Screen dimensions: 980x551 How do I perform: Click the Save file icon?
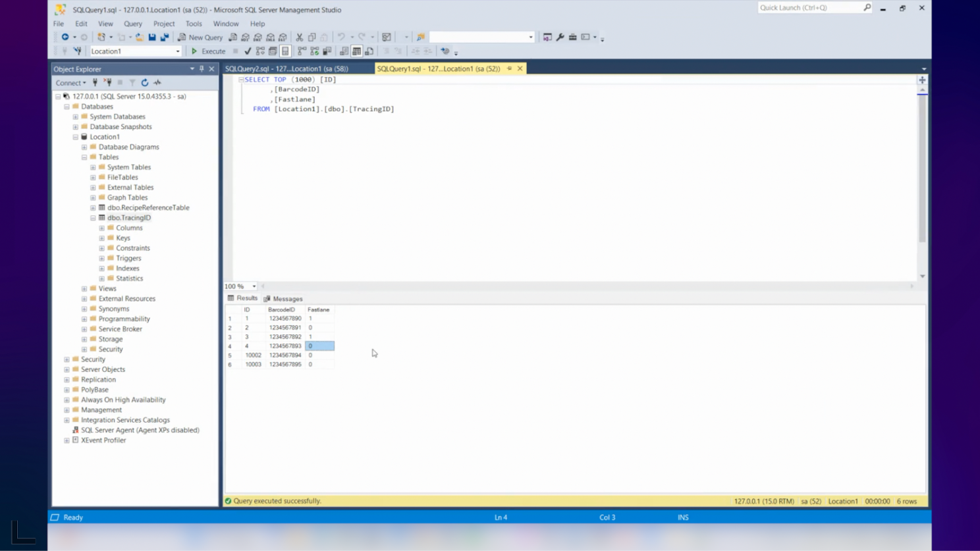(x=152, y=38)
